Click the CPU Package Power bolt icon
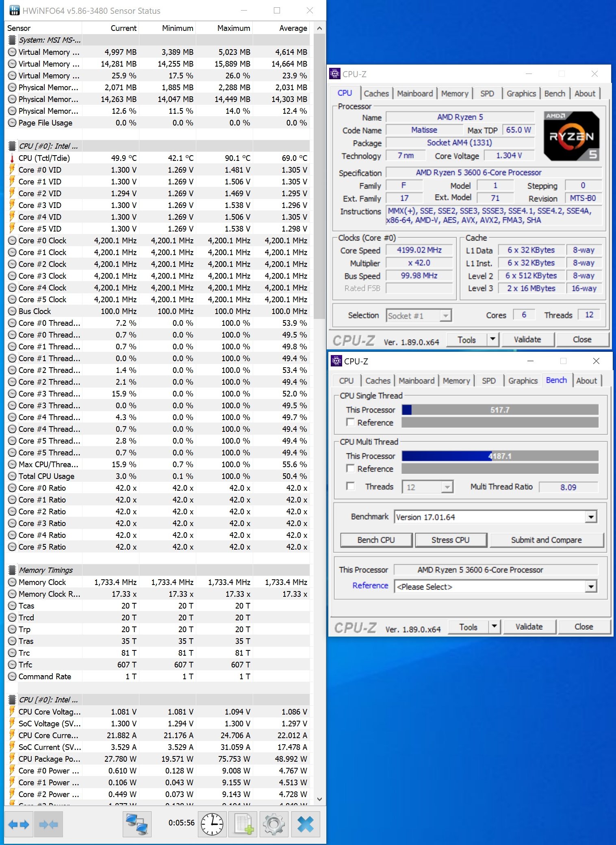The image size is (616, 845). (x=12, y=759)
